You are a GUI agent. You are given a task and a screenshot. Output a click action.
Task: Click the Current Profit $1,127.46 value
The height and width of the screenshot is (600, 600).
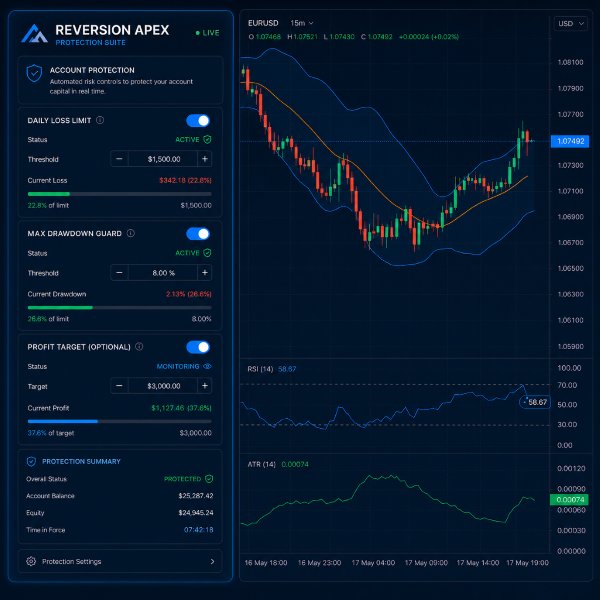[x=181, y=408]
